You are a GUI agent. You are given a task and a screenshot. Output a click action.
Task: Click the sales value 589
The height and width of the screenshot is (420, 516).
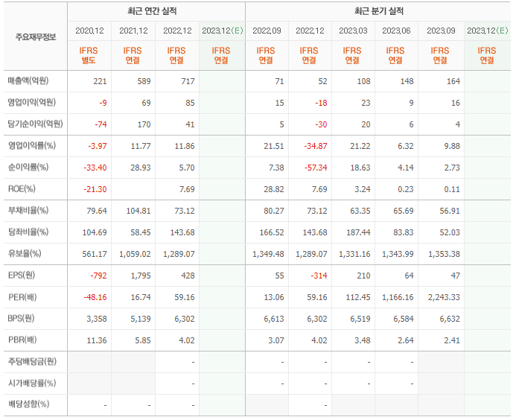pyautogui.click(x=144, y=81)
